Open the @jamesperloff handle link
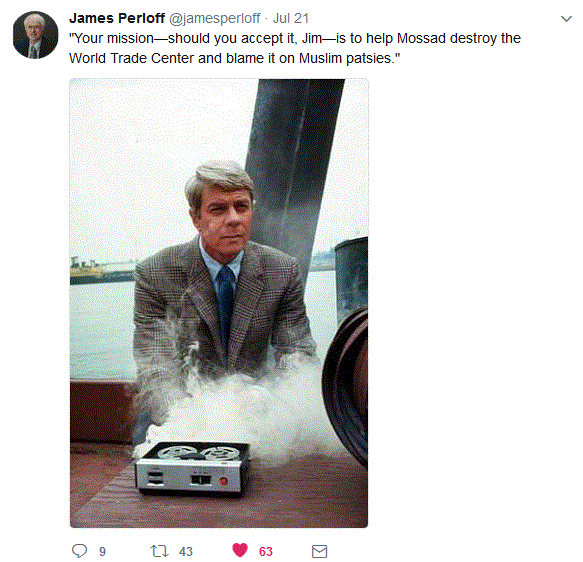The height and width of the screenshot is (562, 583). coord(215,18)
